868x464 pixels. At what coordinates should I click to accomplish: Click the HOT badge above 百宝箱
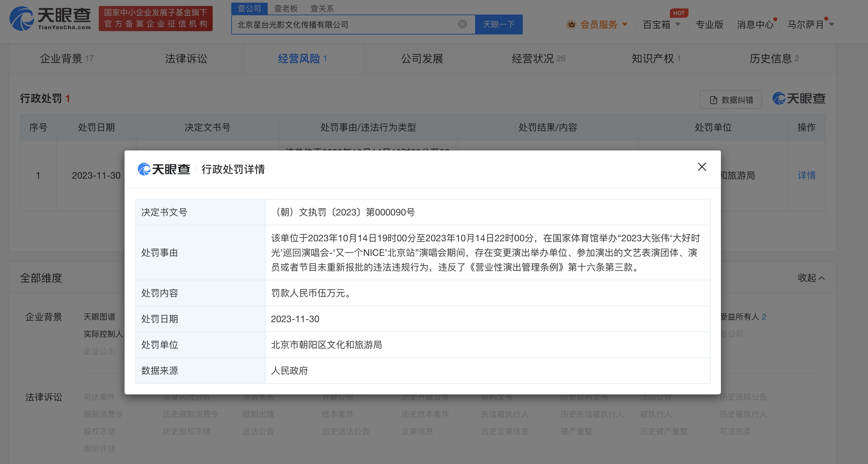678,13
